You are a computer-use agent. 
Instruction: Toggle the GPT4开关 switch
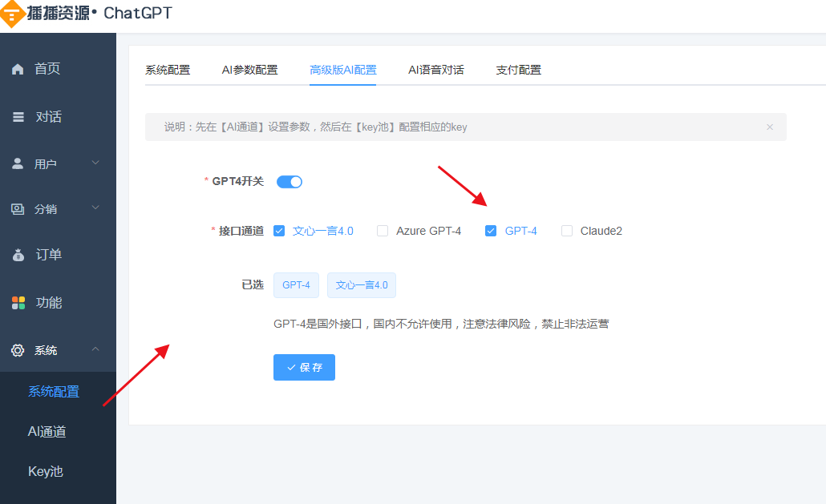(290, 182)
